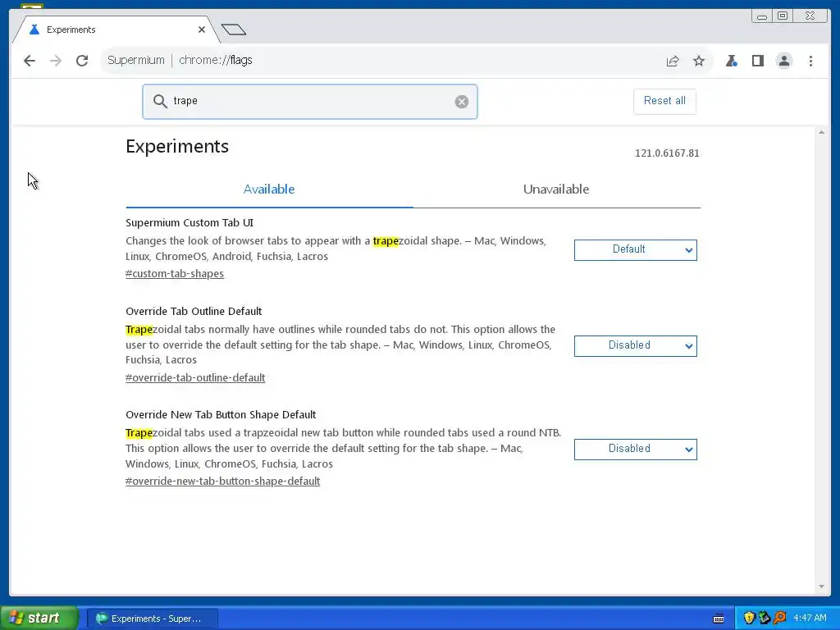Bookmark this page with the star icon

pos(699,61)
